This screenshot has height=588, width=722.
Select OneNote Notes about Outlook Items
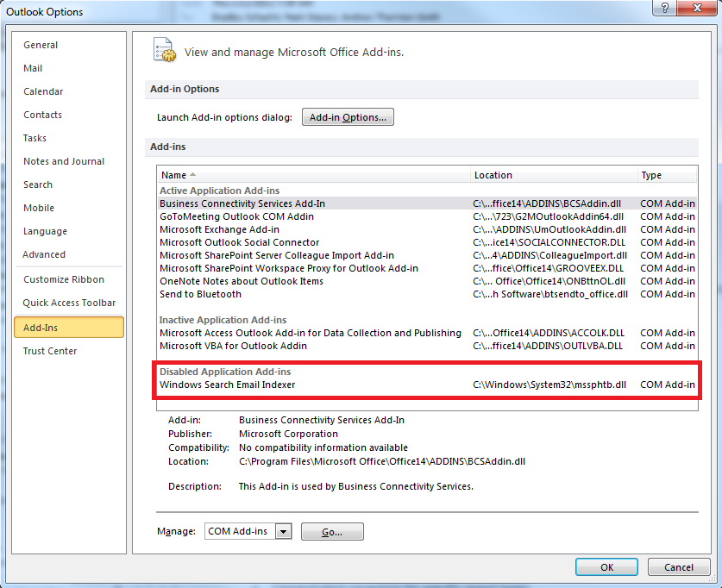click(x=427, y=281)
